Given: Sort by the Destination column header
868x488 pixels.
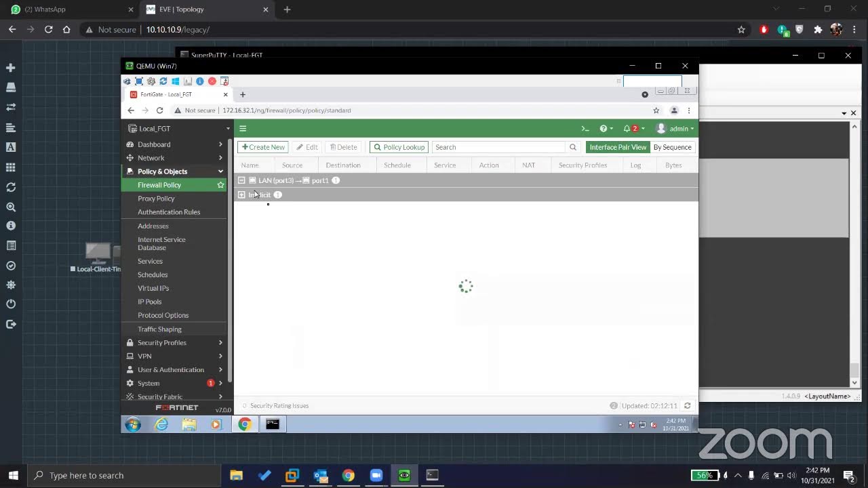Looking at the screenshot, I should point(343,165).
